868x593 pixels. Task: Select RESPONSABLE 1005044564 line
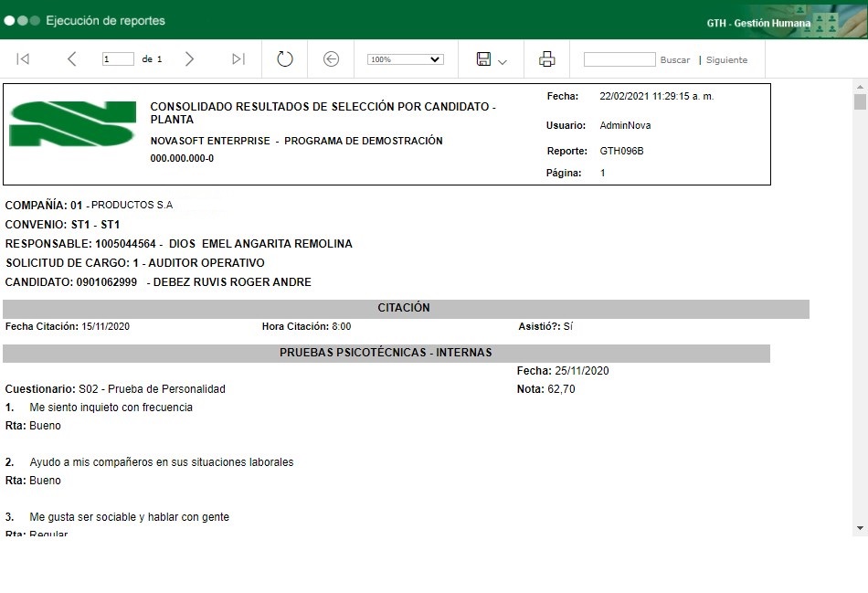click(179, 244)
